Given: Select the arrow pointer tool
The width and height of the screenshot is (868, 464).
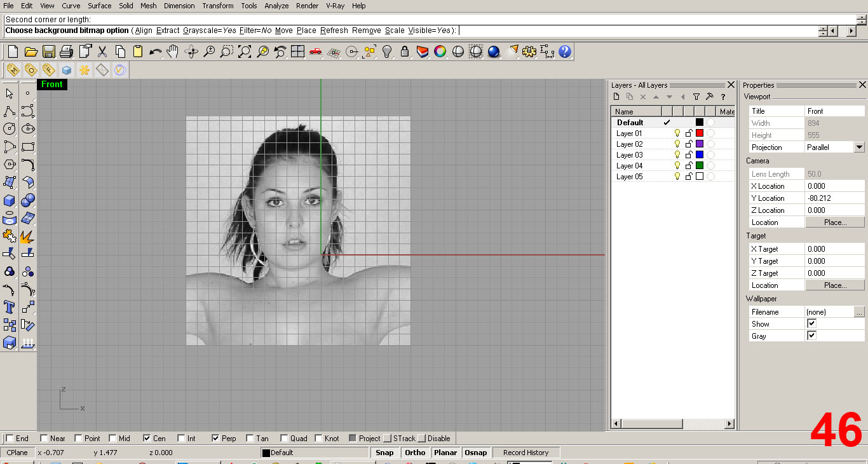Looking at the screenshot, I should click(10, 93).
